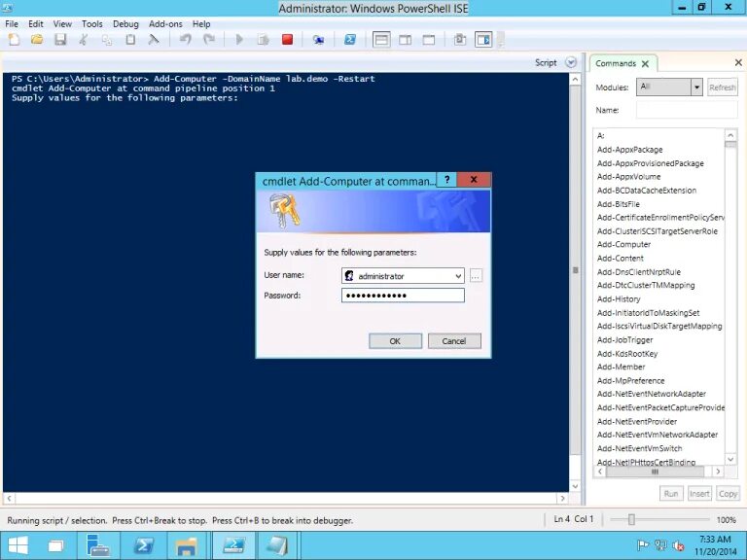Open File Explorer from the taskbar
This screenshot has width=747, height=560.
coord(187,545)
